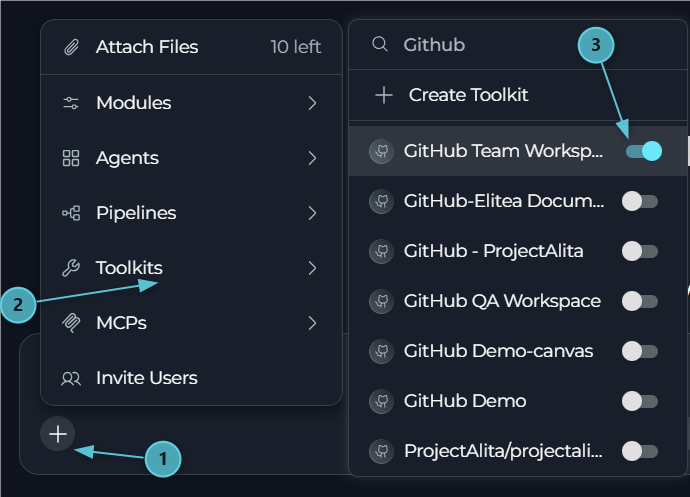
Task: Expand the MCPs submenu chevron
Action: tap(312, 323)
